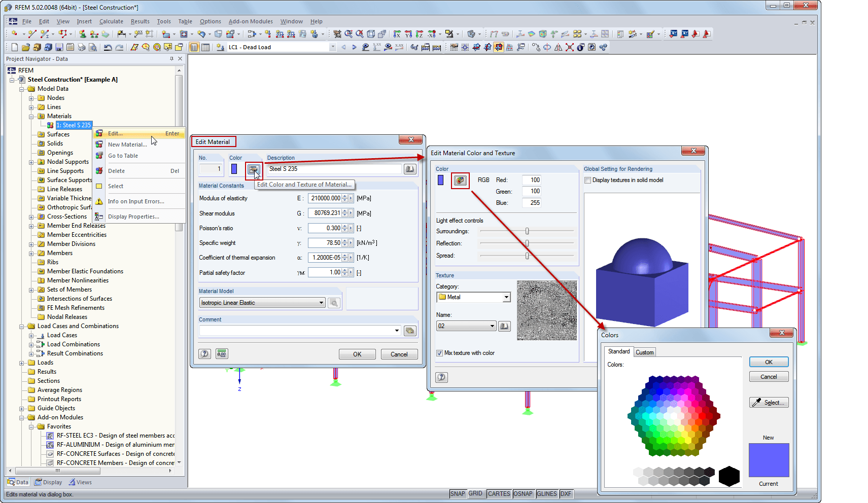Pick the black hexagon color swatch
The image size is (868, 503).
729,476
